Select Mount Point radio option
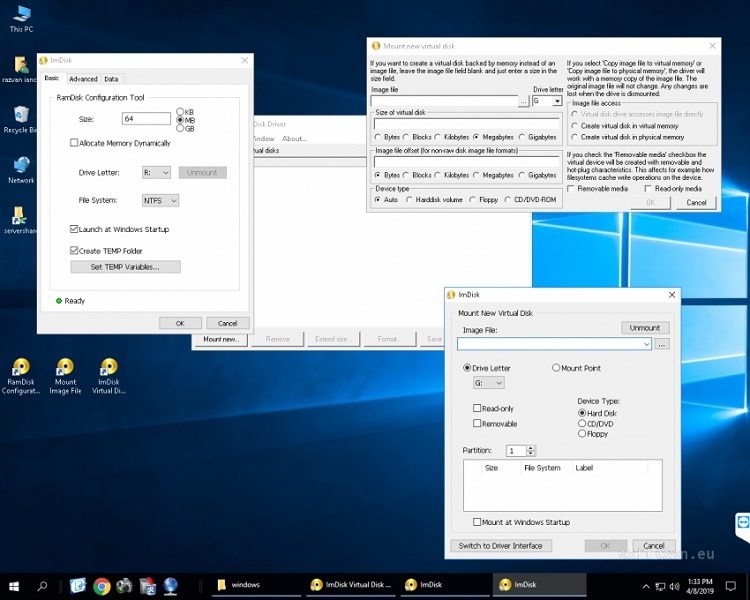 pyautogui.click(x=556, y=368)
